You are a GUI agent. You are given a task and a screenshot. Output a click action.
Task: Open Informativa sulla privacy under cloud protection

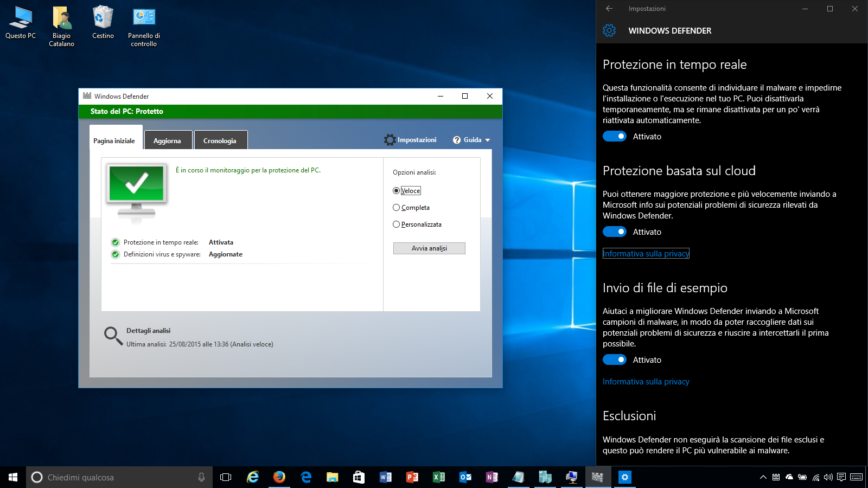[x=646, y=254]
